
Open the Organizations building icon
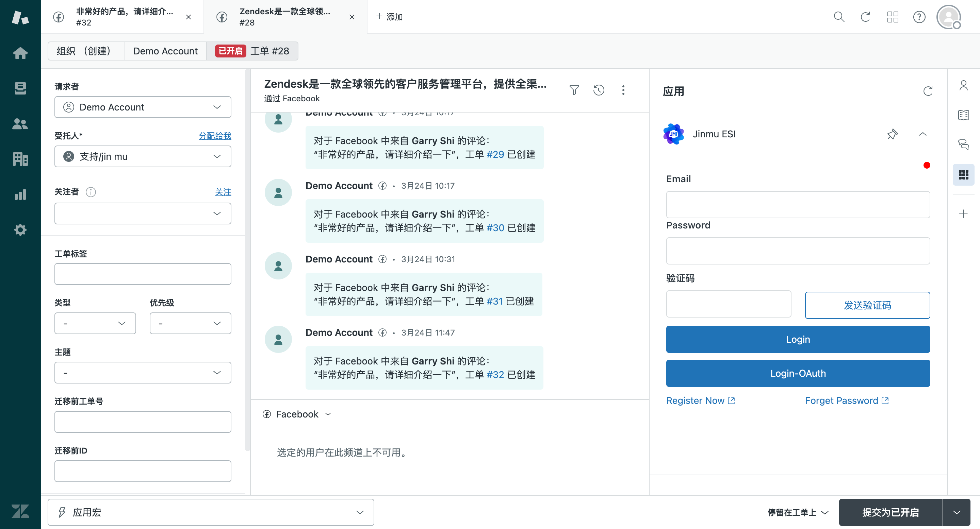(20, 159)
